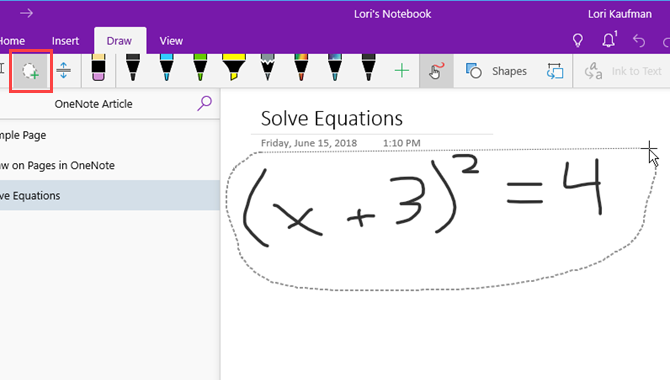Click the Ink to Shape icon

click(x=555, y=71)
